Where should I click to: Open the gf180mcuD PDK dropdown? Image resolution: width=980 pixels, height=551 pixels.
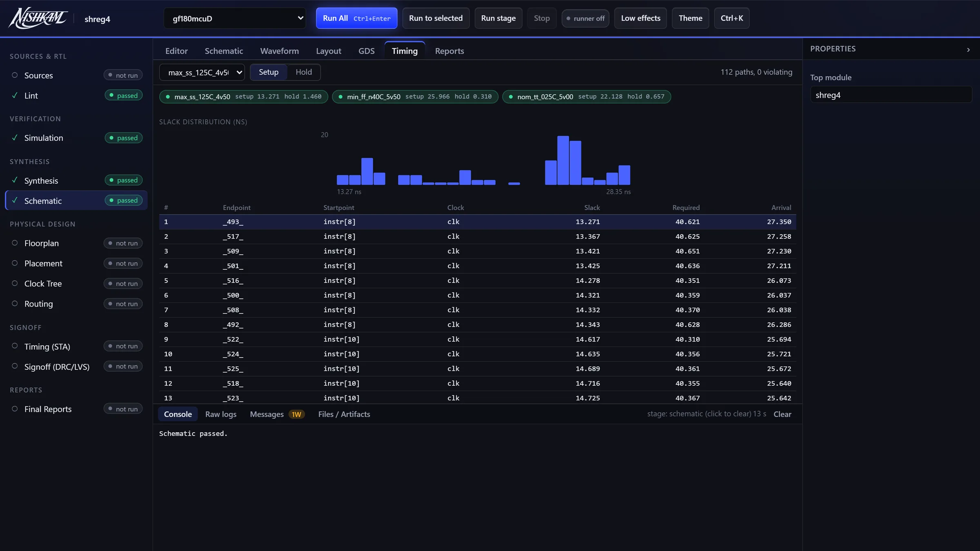coord(235,18)
